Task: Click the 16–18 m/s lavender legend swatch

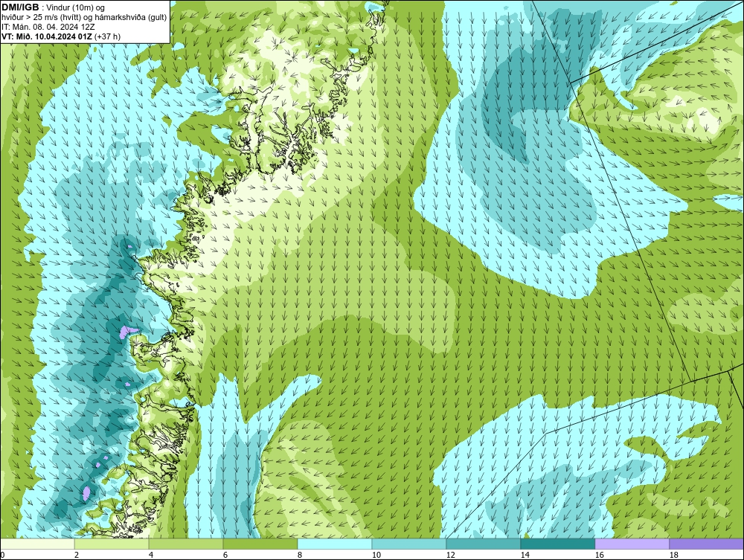Action: (632, 544)
